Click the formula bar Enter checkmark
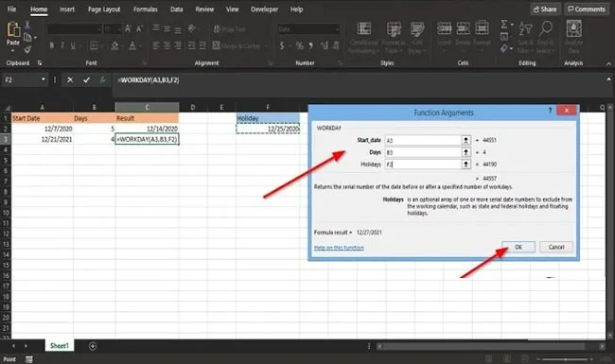615x364 pixels. click(x=86, y=80)
